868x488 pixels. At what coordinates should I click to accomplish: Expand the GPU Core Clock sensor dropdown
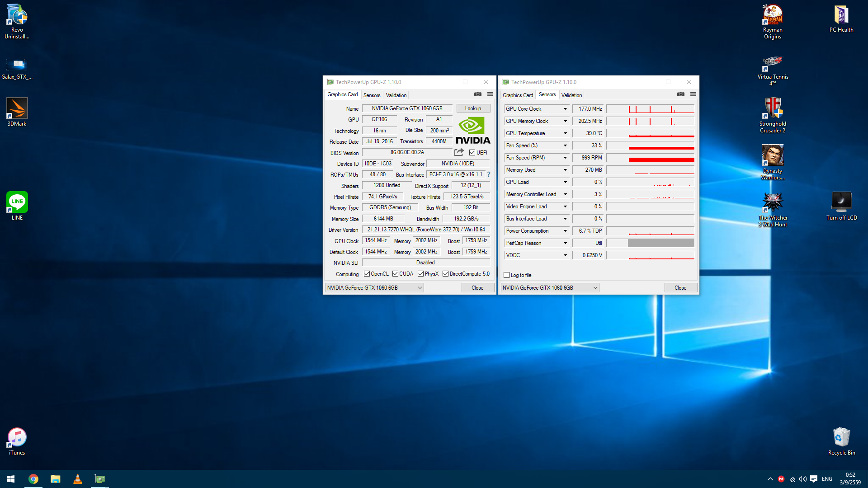[565, 109]
